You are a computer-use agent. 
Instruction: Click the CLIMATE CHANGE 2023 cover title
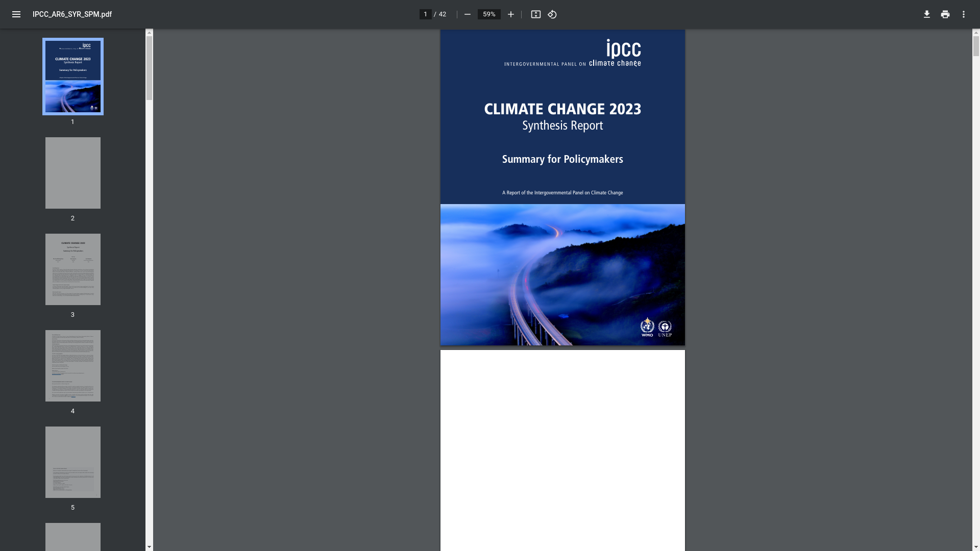click(x=562, y=109)
